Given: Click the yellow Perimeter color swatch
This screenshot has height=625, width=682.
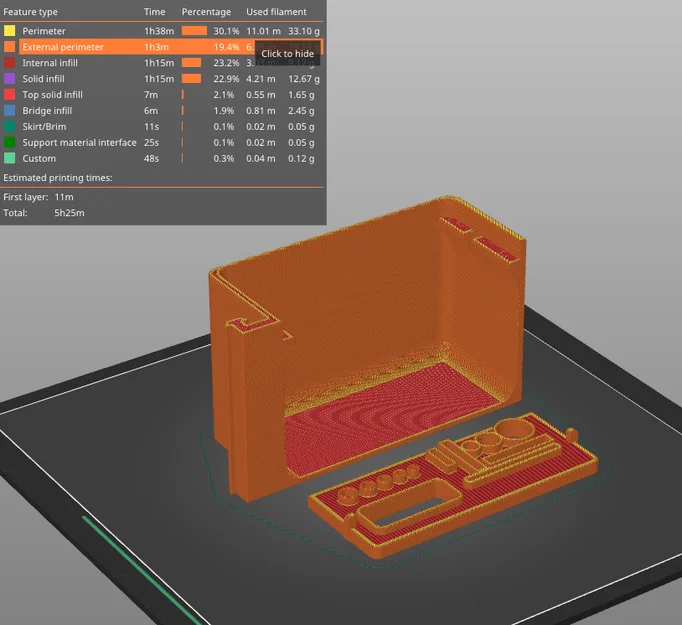Looking at the screenshot, I should click(10, 30).
